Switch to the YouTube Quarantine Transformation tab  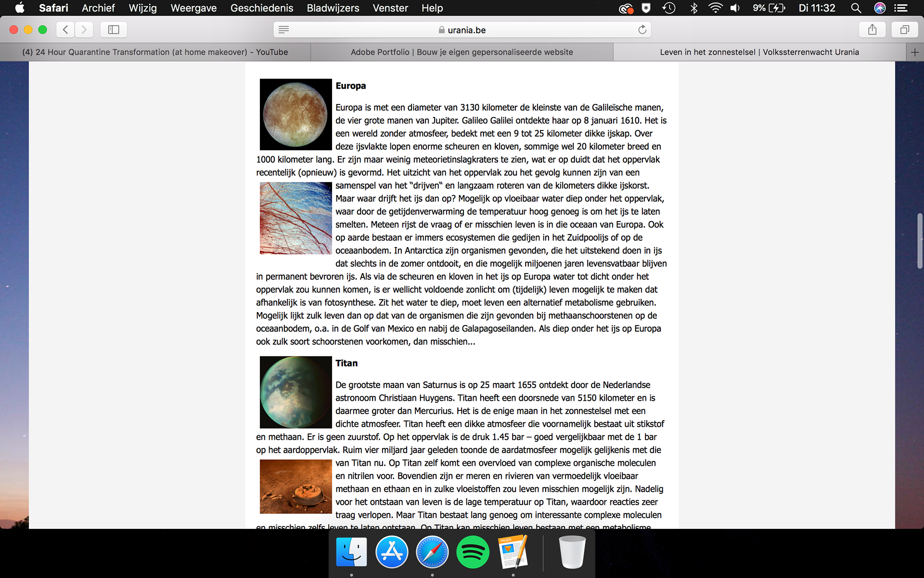click(155, 52)
